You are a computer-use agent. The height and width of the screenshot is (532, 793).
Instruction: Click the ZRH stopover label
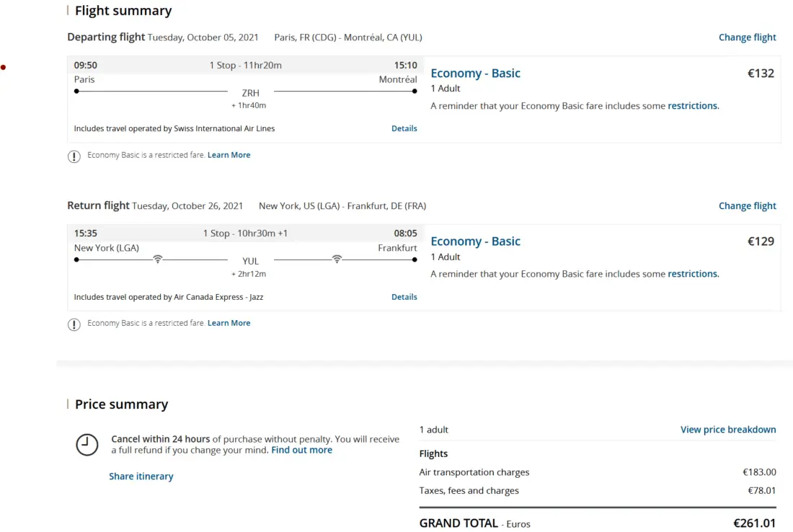[x=250, y=93]
